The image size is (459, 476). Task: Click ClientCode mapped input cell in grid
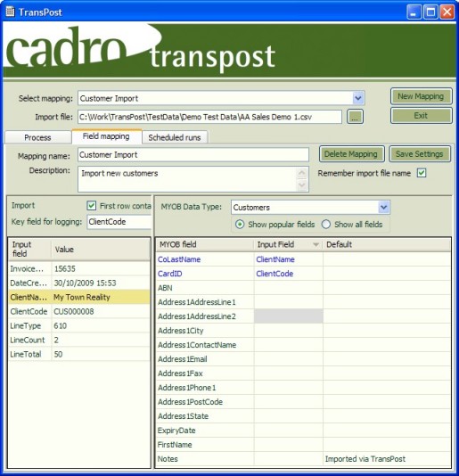point(289,274)
